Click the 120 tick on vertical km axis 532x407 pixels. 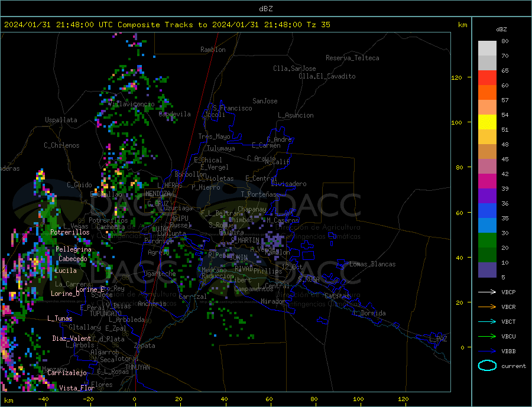pos(457,77)
